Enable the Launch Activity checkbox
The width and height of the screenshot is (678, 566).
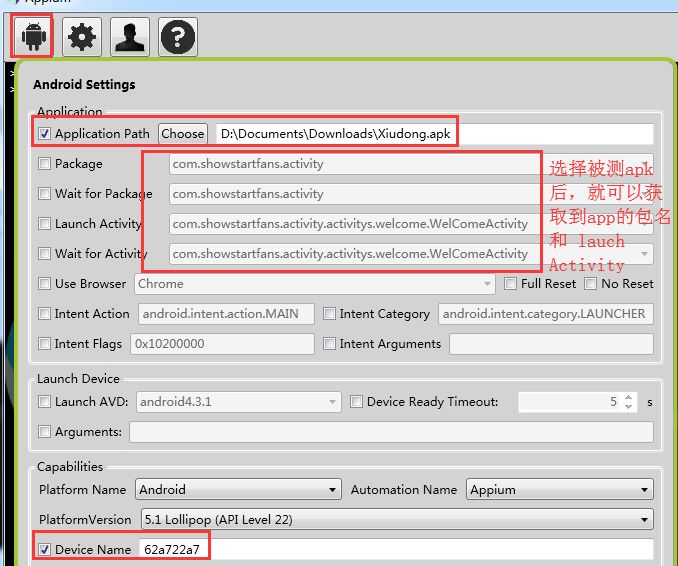click(x=45, y=224)
